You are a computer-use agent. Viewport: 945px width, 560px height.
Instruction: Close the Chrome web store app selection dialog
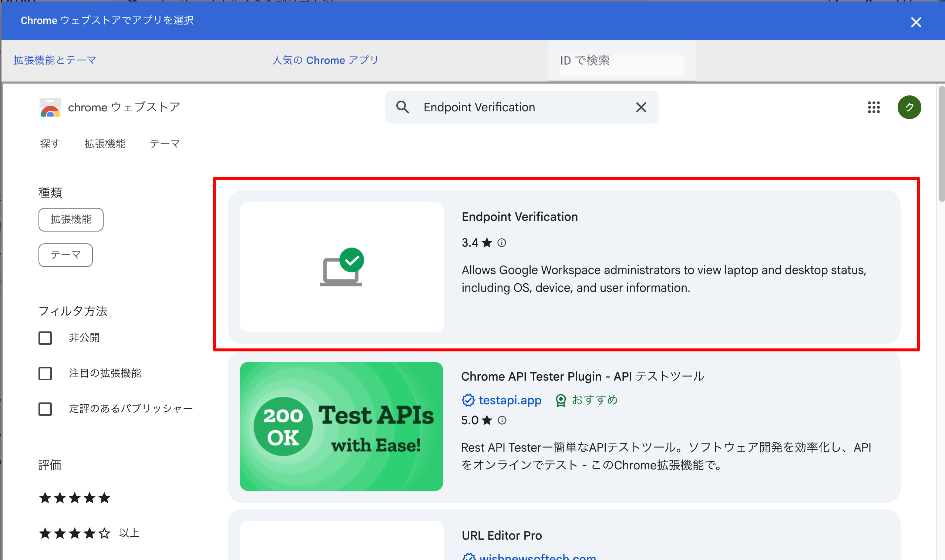(915, 22)
